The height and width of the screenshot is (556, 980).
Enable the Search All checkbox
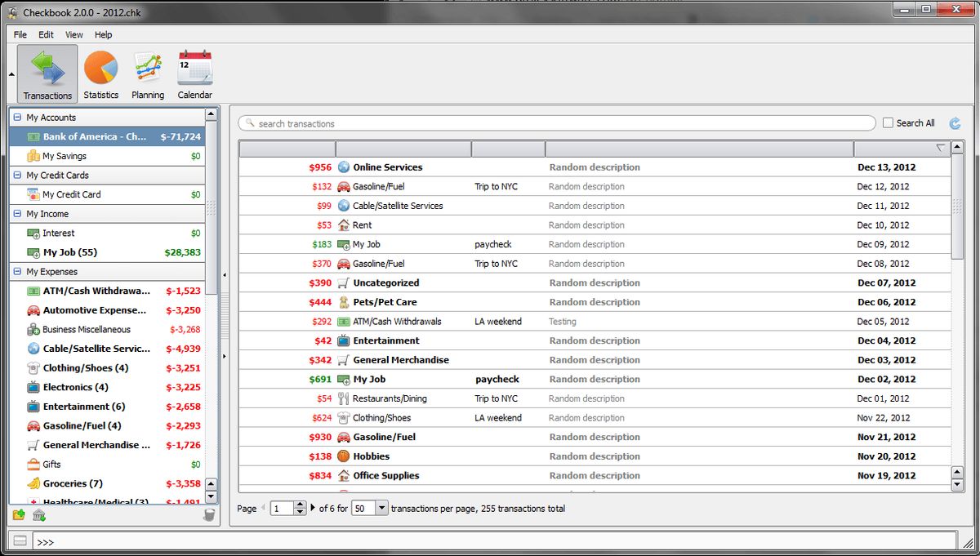pos(889,122)
